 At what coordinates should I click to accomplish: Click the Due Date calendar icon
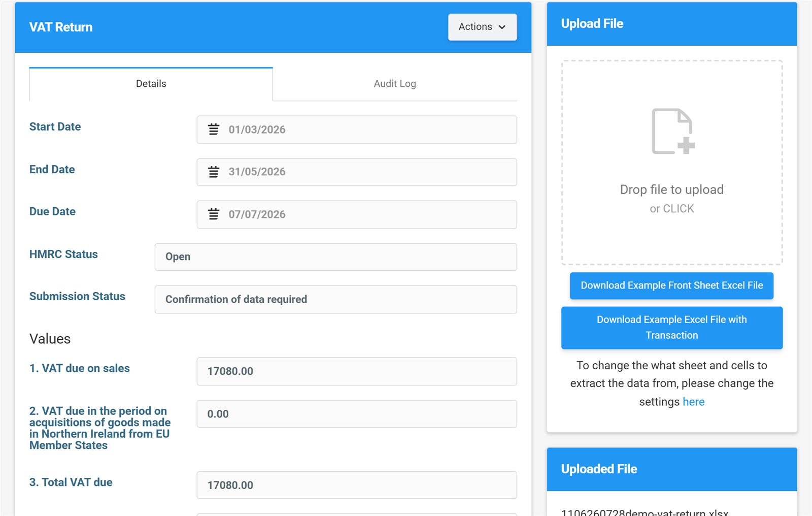click(x=214, y=214)
